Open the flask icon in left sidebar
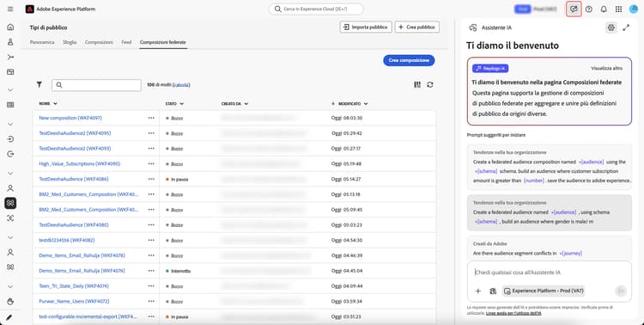644x325 pixels. pos(10,42)
